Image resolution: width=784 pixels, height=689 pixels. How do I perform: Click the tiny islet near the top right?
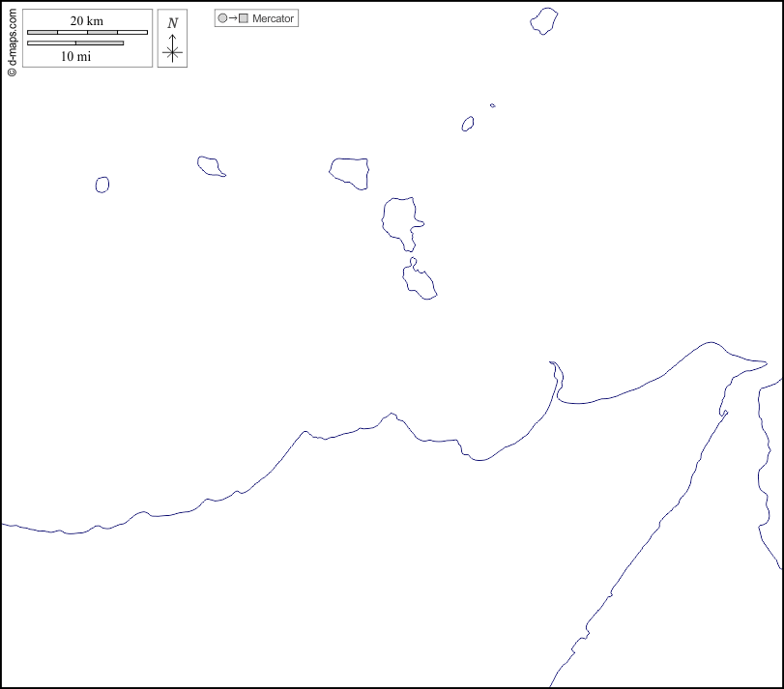[493, 105]
